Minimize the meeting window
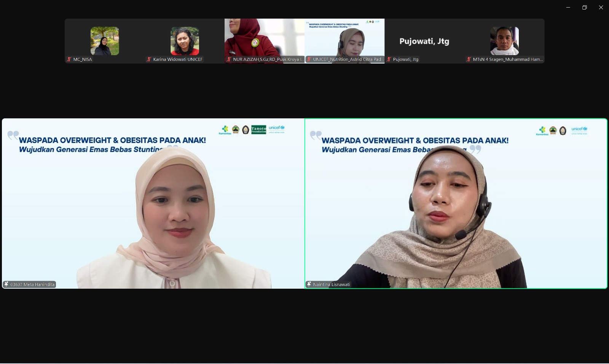Image resolution: width=609 pixels, height=364 pixels. coord(568,7)
